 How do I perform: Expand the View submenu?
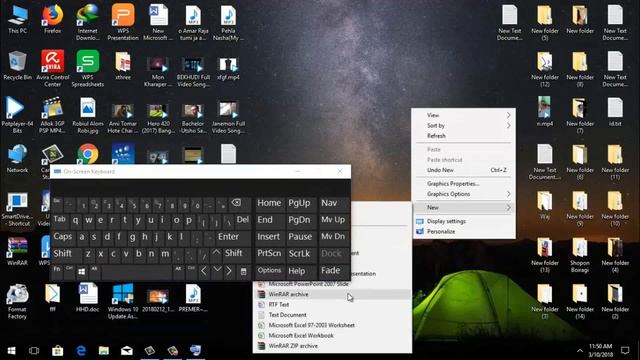(x=464, y=115)
